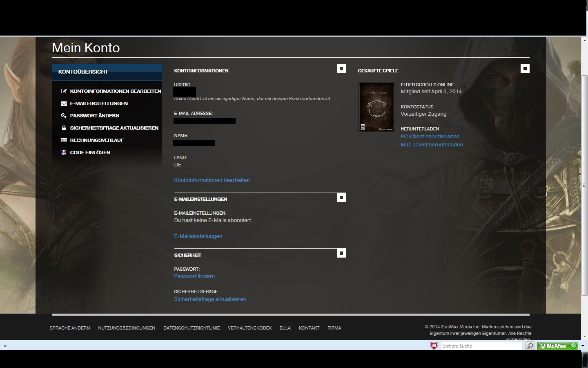Open Verhaltenskodex footer link
Image resolution: width=588 pixels, height=368 pixels.
pos(249,328)
